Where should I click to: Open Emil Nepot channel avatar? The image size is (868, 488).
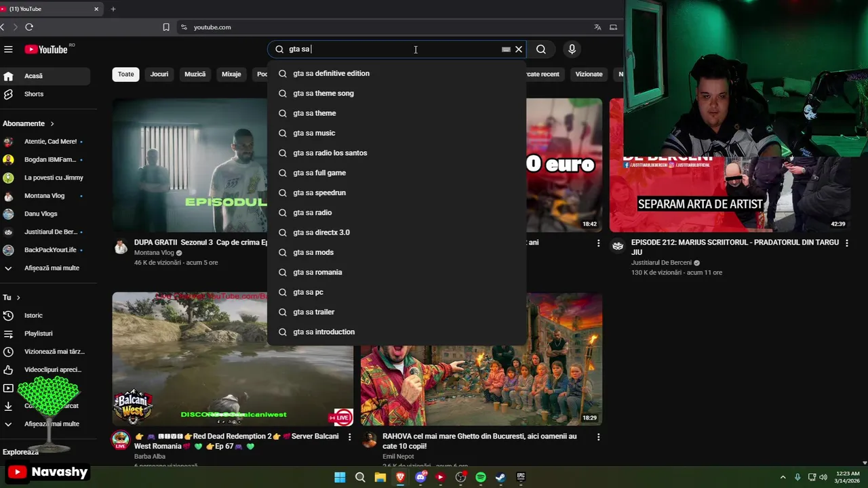(x=369, y=440)
